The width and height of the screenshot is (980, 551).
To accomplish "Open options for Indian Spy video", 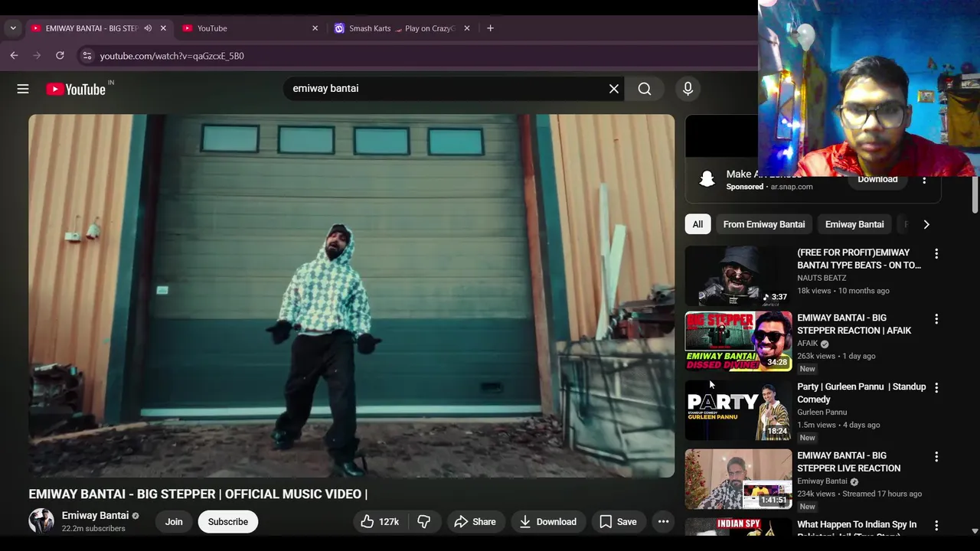I will coord(936,526).
